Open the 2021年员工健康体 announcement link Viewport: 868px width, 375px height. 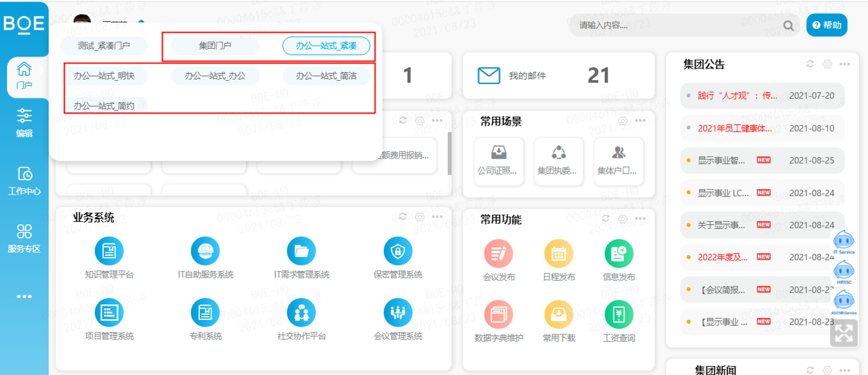pyautogui.click(x=735, y=128)
